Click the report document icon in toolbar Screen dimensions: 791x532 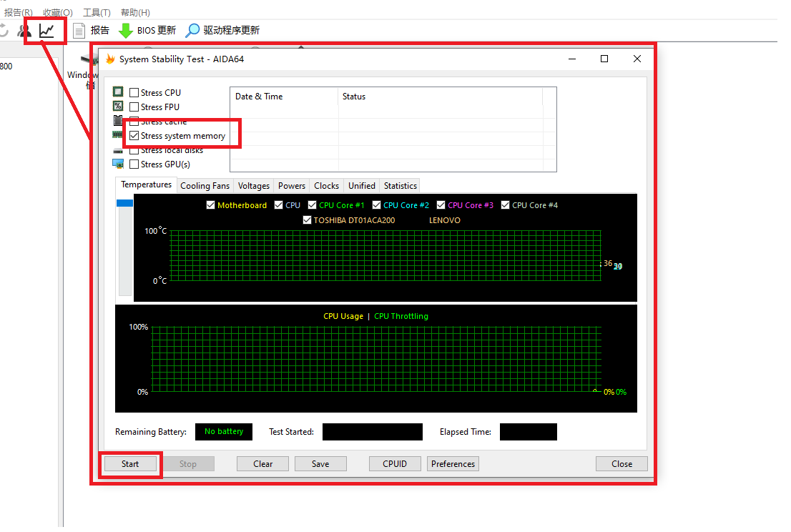point(79,30)
